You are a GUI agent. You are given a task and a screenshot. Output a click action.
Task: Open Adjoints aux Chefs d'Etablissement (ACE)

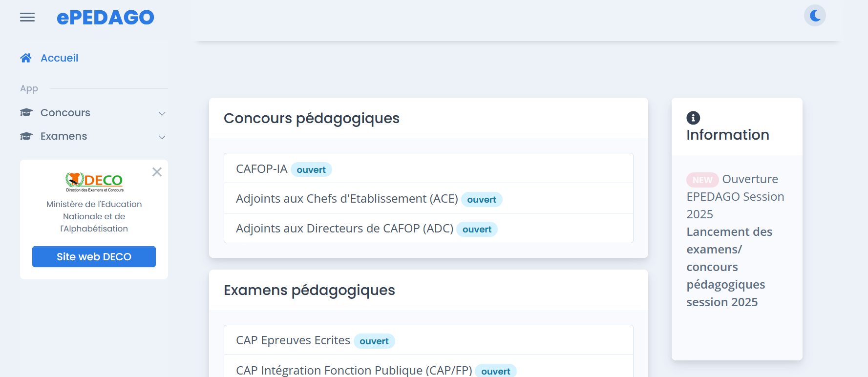pyautogui.click(x=428, y=198)
